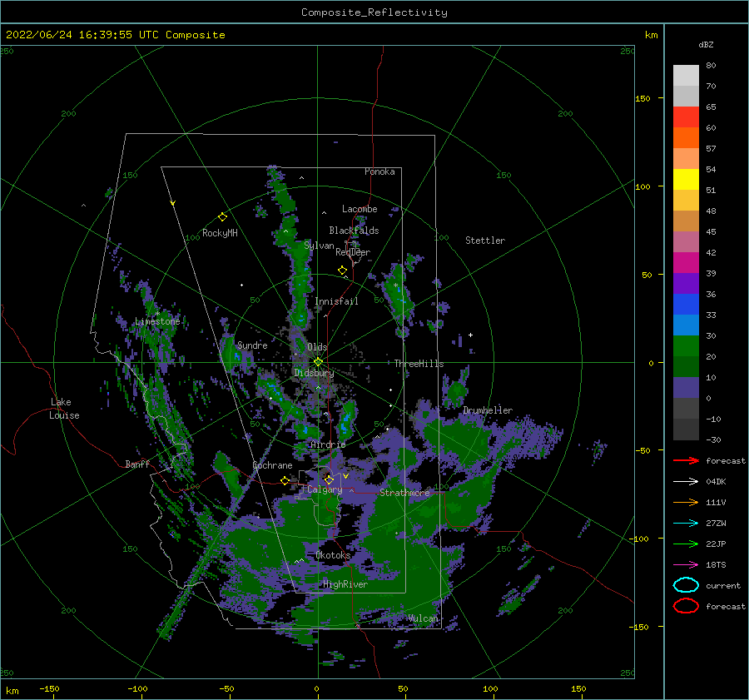Select the bright yellow legend swatch

[686, 179]
